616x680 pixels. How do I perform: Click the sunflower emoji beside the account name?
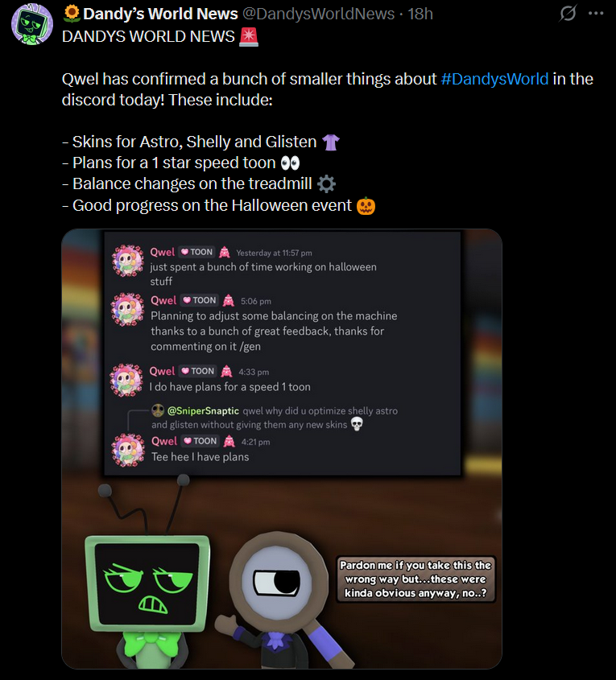(x=72, y=14)
